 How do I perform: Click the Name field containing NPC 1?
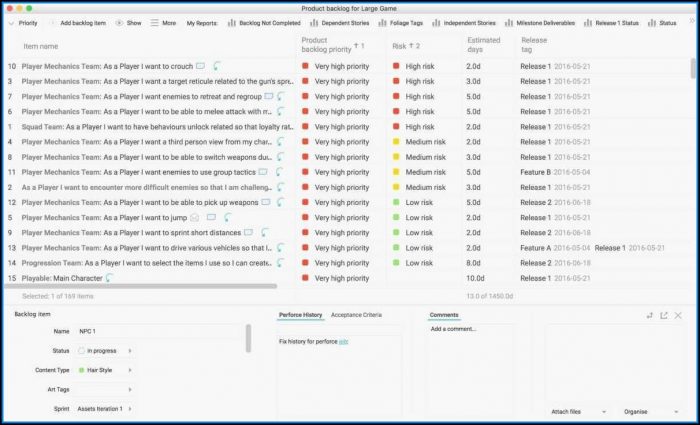[159, 331]
